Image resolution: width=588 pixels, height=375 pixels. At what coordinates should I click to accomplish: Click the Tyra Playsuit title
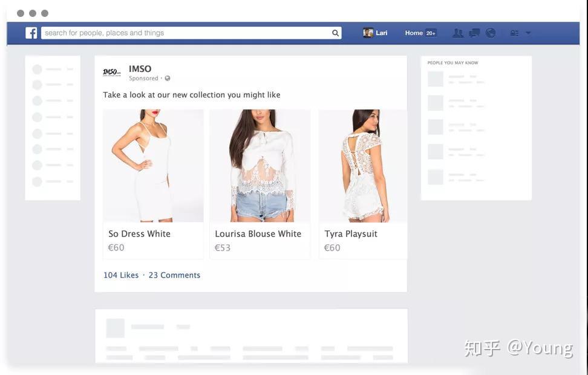(x=351, y=234)
